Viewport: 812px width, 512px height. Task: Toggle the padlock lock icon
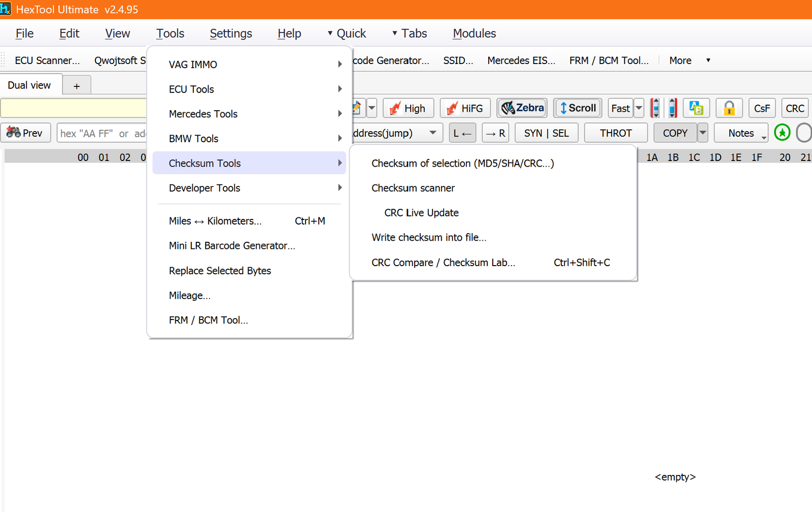pyautogui.click(x=729, y=108)
